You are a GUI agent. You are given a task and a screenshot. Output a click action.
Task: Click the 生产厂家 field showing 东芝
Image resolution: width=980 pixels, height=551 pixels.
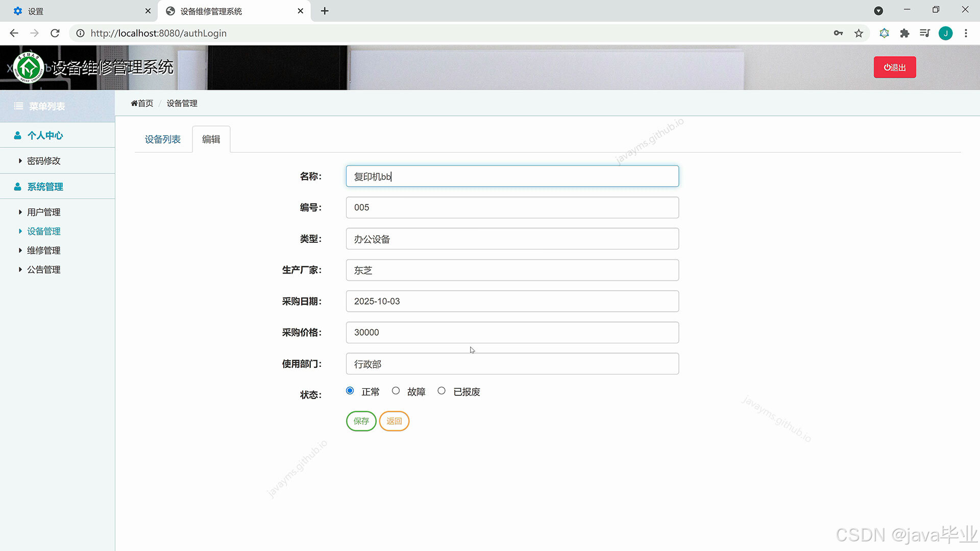pyautogui.click(x=512, y=270)
